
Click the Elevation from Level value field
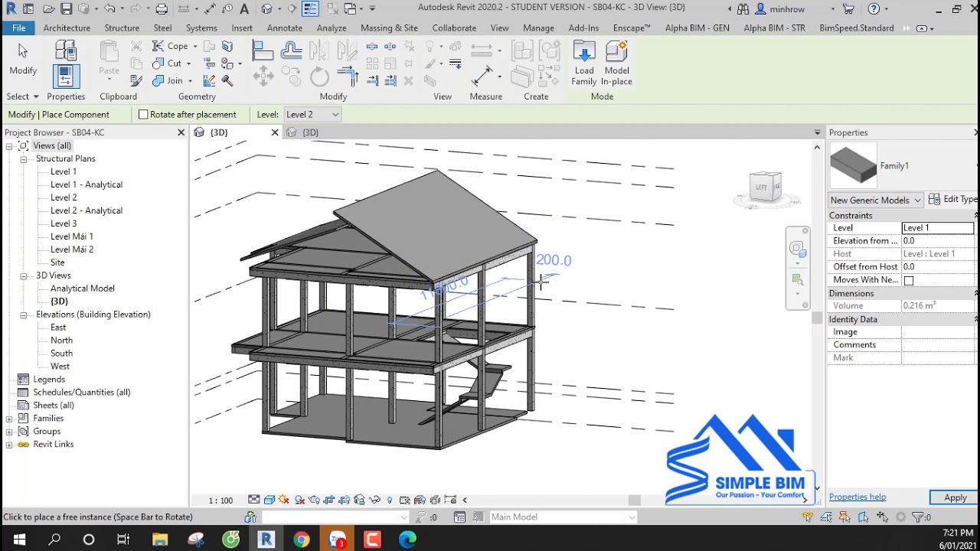click(938, 241)
